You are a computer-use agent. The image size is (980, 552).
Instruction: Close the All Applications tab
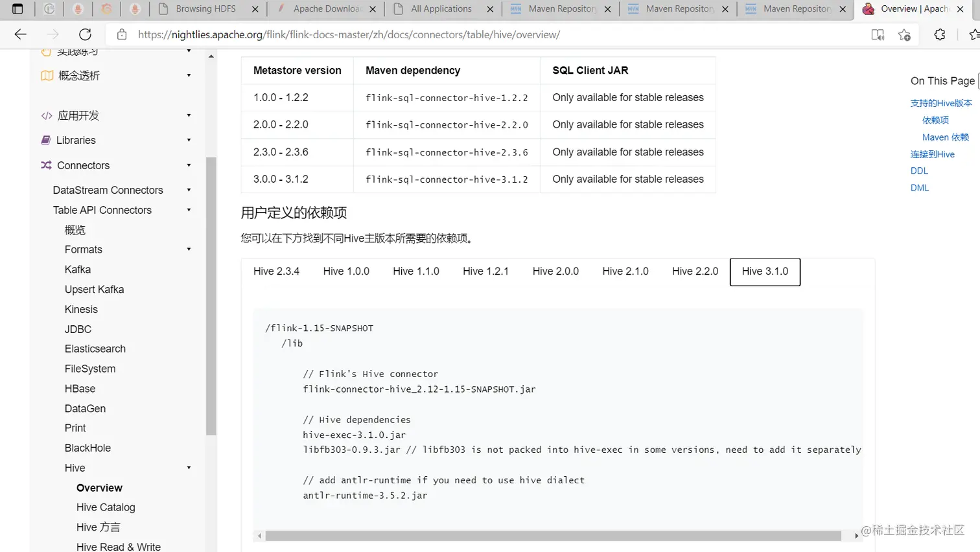pos(490,9)
